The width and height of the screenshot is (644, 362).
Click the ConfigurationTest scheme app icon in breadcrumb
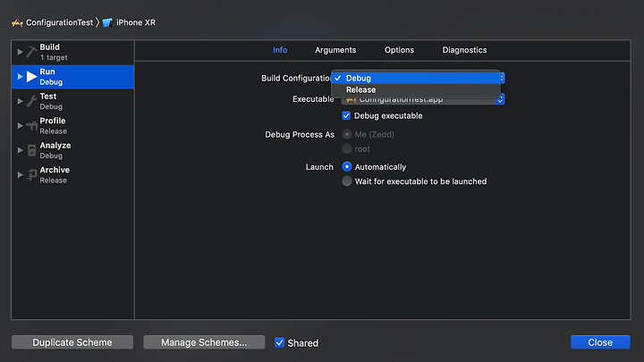pyautogui.click(x=17, y=22)
